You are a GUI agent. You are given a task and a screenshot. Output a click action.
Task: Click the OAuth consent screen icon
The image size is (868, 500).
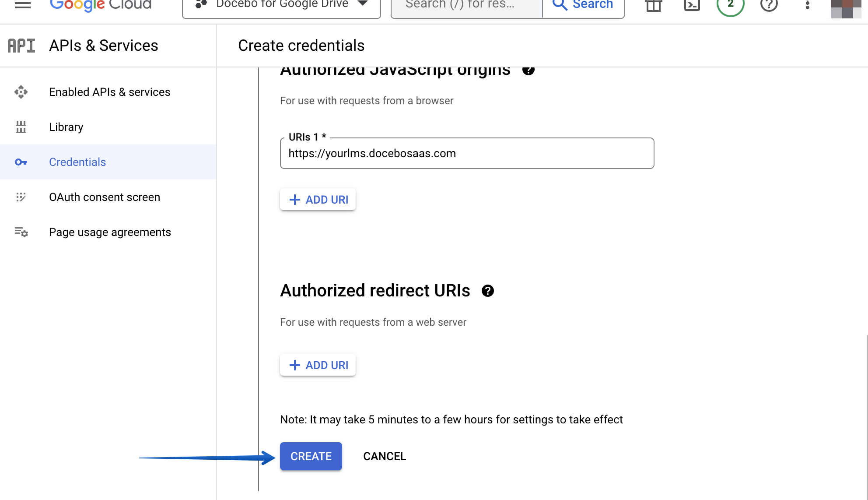pyautogui.click(x=21, y=197)
